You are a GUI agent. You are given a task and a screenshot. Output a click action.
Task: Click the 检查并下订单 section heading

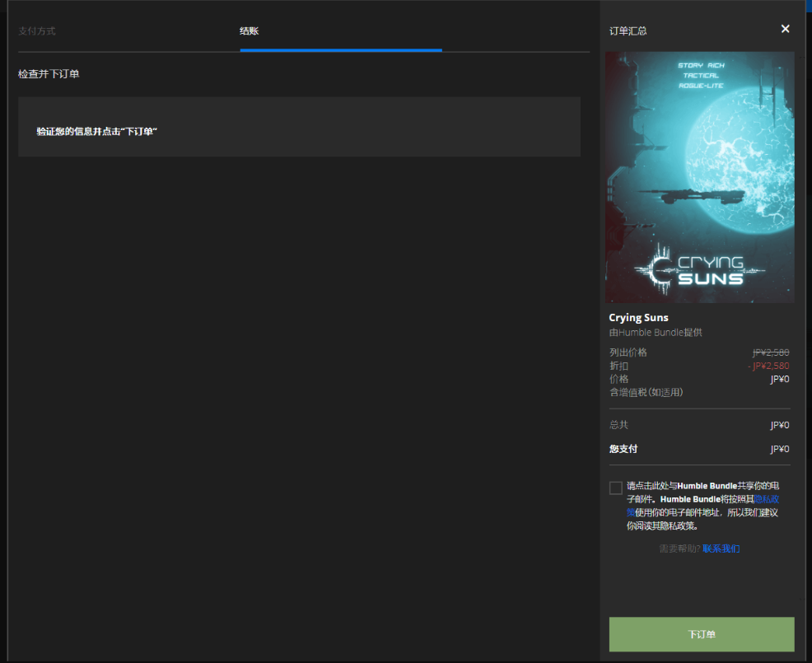pyautogui.click(x=49, y=75)
